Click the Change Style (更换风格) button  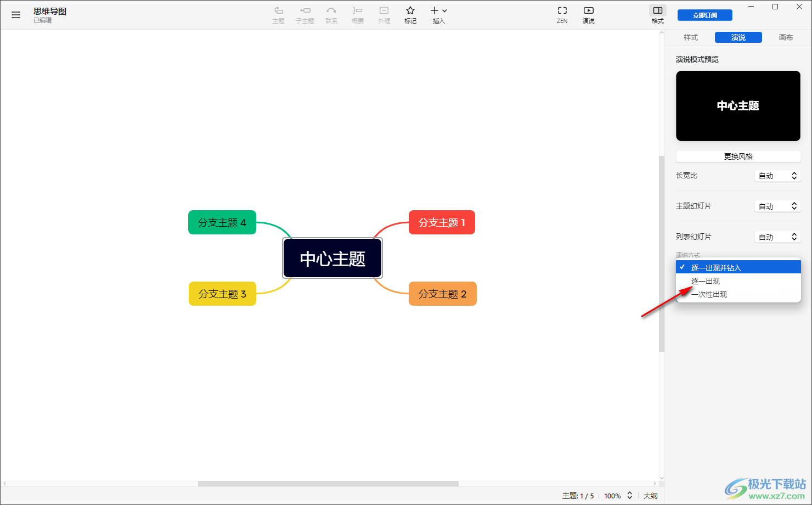click(738, 156)
